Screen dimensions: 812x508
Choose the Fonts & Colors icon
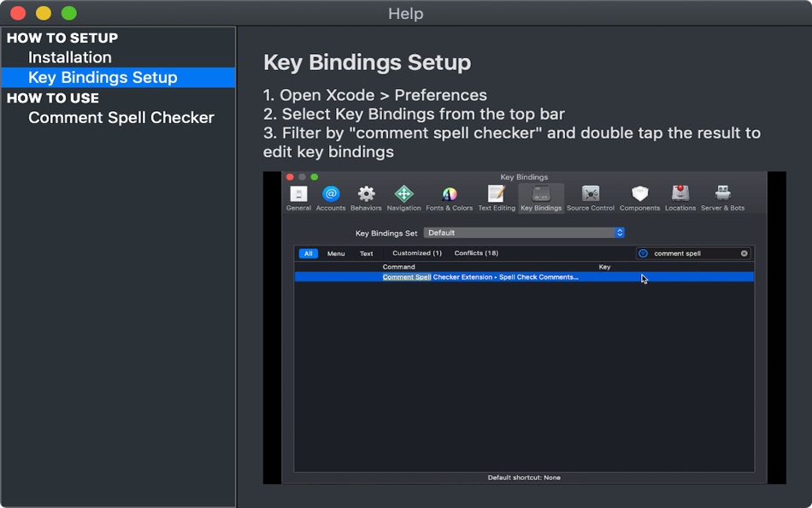click(x=449, y=198)
